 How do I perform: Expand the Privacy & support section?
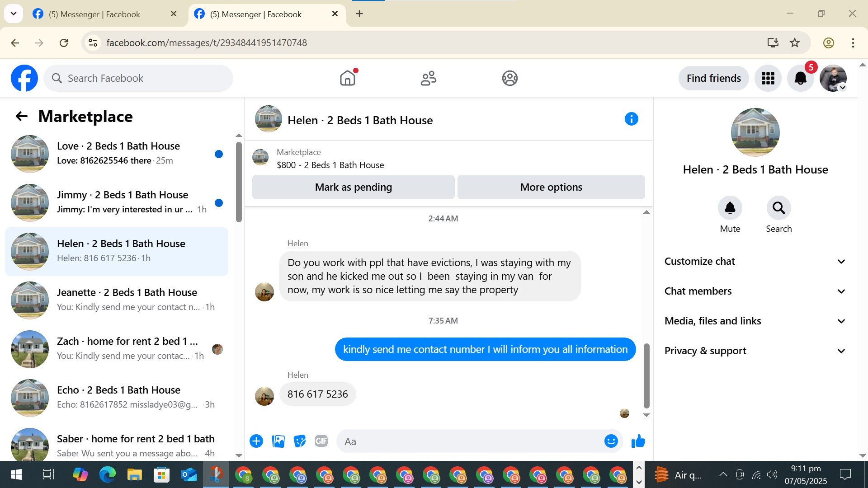tap(754, 351)
